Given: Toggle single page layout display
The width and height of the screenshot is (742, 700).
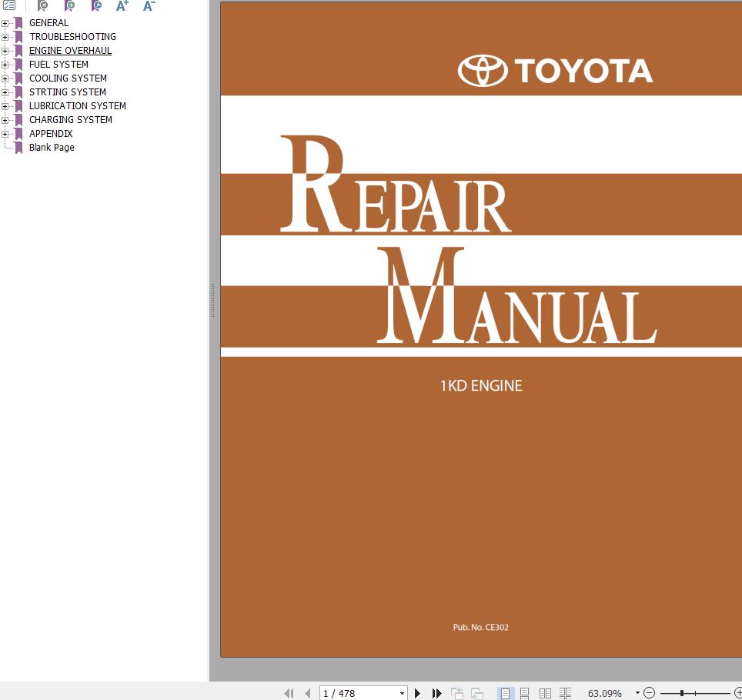Looking at the screenshot, I should [x=507, y=693].
